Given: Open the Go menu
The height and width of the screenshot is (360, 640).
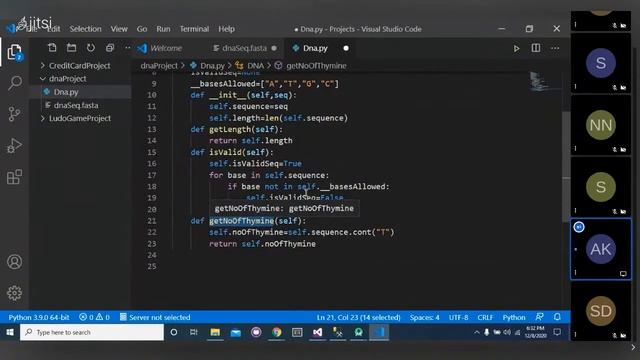Looking at the screenshot, I should [x=142, y=29].
